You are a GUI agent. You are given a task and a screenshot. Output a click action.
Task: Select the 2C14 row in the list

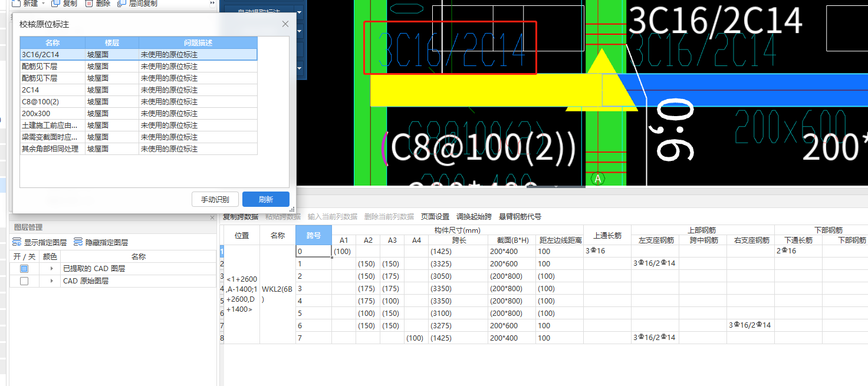[x=139, y=90]
